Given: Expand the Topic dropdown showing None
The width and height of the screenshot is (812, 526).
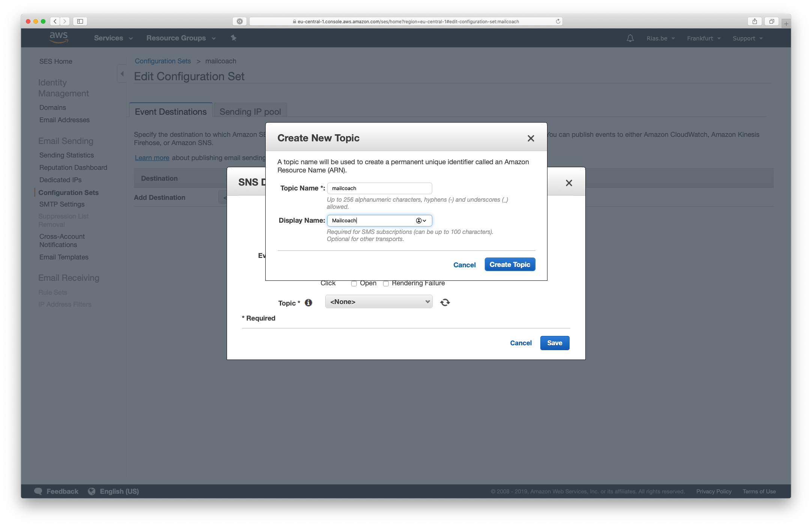Looking at the screenshot, I should (x=377, y=301).
